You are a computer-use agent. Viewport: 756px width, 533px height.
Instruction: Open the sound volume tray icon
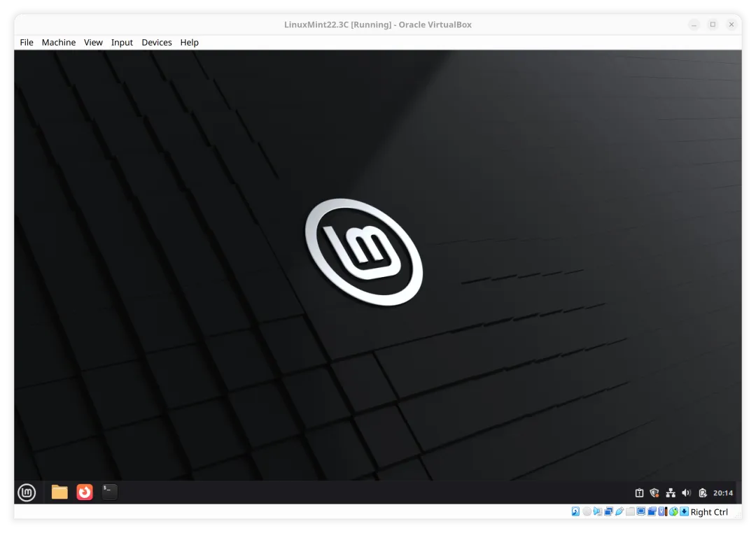[x=687, y=492]
